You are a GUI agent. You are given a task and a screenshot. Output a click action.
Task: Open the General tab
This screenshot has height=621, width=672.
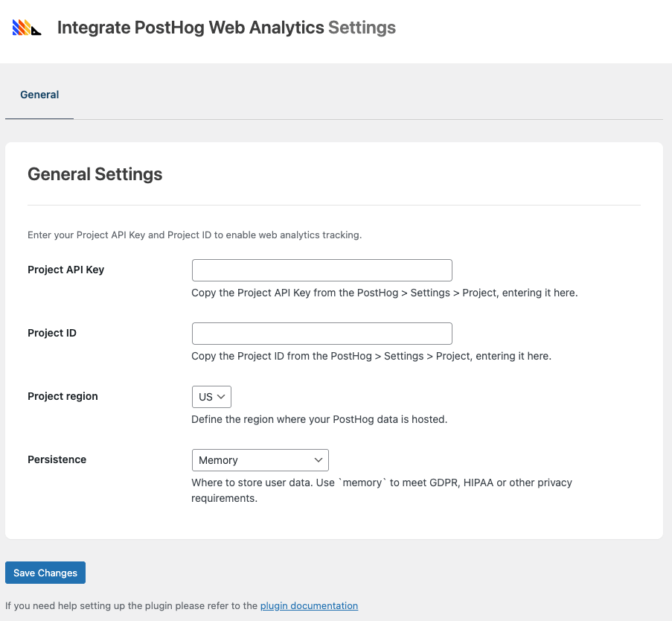(39, 95)
